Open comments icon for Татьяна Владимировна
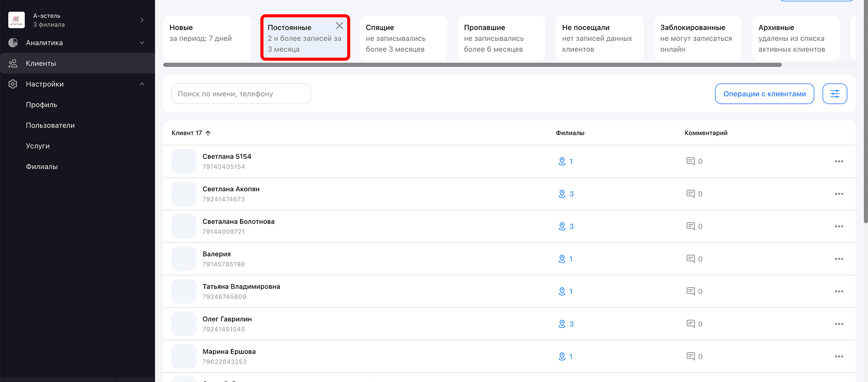The height and width of the screenshot is (382, 868). click(690, 291)
